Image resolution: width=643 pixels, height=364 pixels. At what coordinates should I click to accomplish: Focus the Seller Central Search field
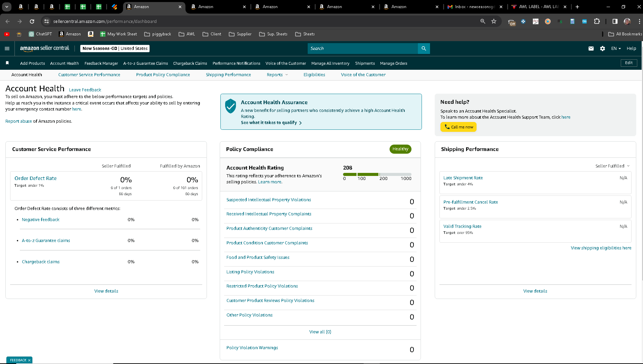click(363, 49)
